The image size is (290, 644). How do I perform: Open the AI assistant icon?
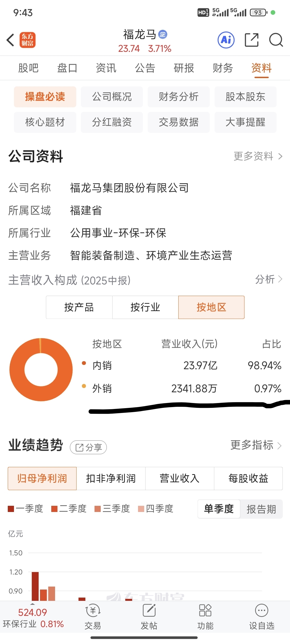click(226, 40)
